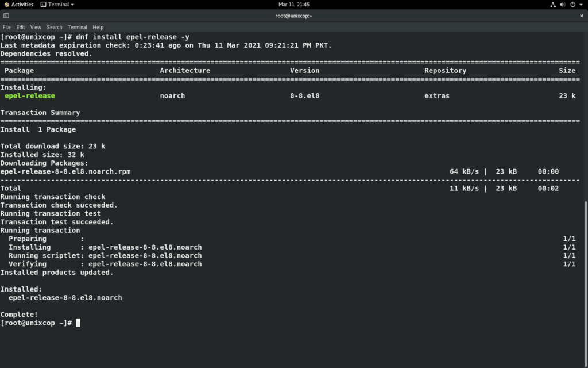
Task: Click the green epel-release package name
Action: [x=30, y=96]
